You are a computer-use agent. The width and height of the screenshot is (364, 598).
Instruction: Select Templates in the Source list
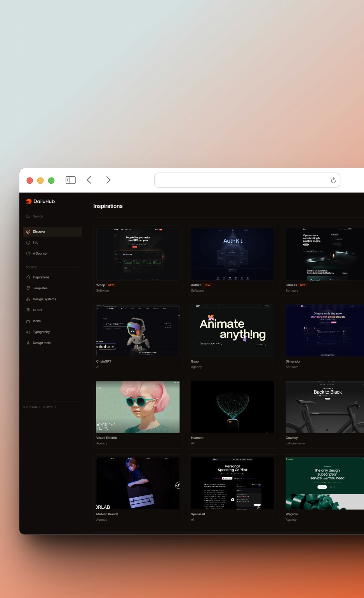(x=53, y=288)
